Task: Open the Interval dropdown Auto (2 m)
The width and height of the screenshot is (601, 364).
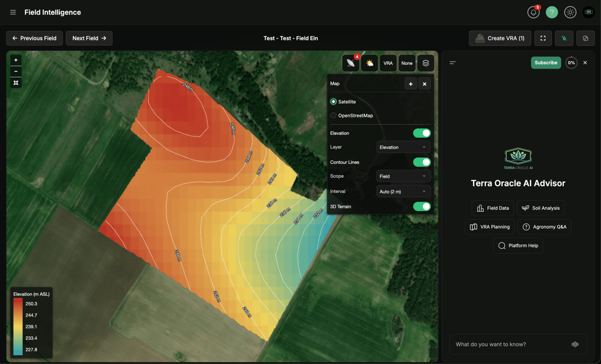Action: click(x=403, y=191)
